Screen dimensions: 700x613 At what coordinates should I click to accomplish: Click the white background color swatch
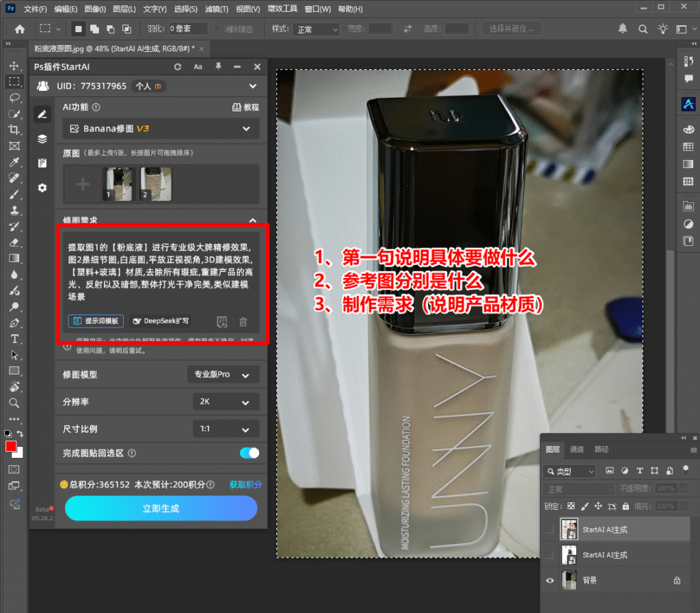pyautogui.click(x=19, y=454)
